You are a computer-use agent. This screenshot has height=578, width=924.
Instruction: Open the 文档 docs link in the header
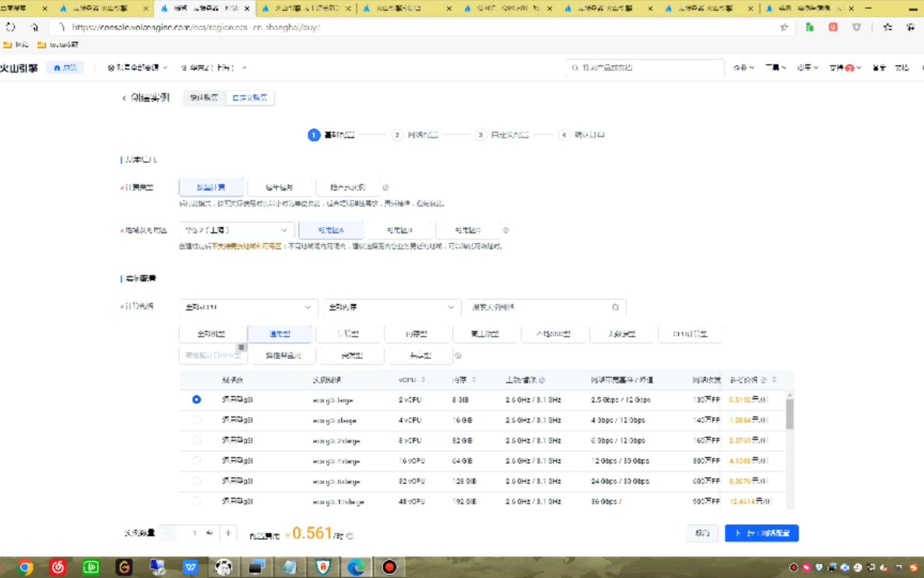(x=902, y=67)
